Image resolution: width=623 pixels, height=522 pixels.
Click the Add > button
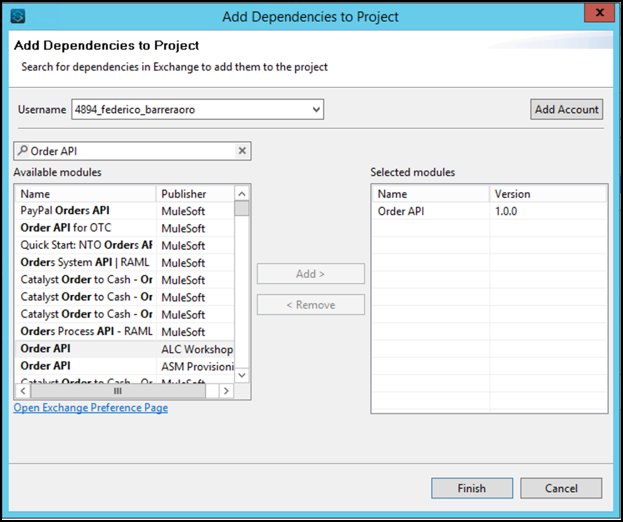coord(310,274)
